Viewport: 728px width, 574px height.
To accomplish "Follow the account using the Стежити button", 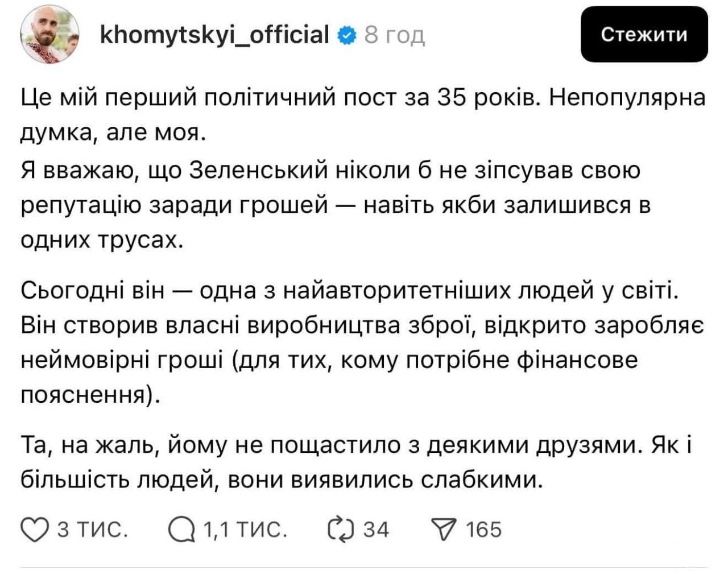I will (x=643, y=35).
